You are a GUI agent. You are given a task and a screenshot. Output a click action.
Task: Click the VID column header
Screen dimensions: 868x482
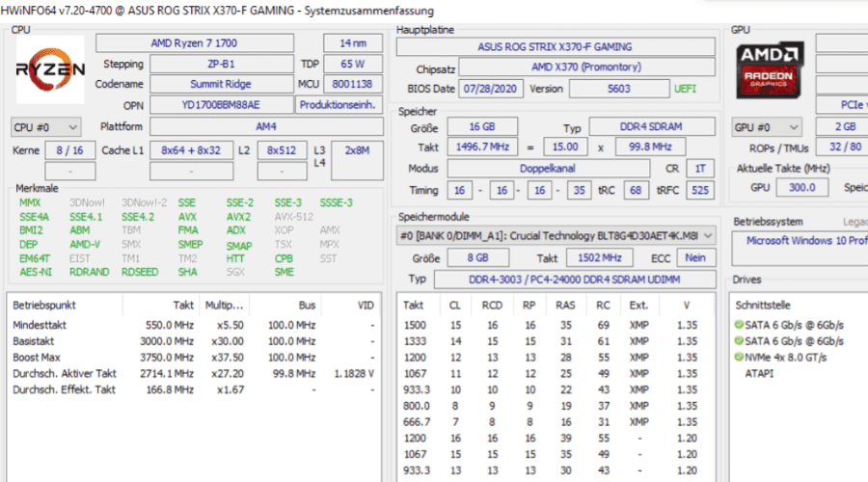(x=366, y=305)
